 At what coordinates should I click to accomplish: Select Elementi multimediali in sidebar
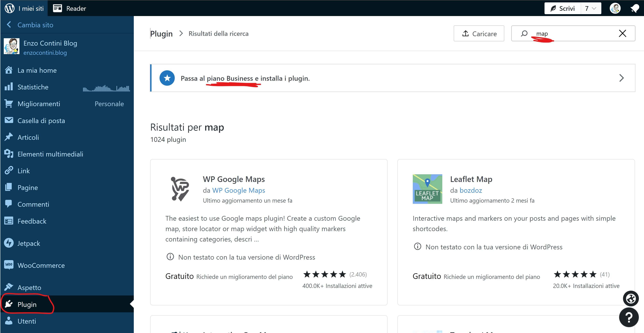click(x=50, y=154)
